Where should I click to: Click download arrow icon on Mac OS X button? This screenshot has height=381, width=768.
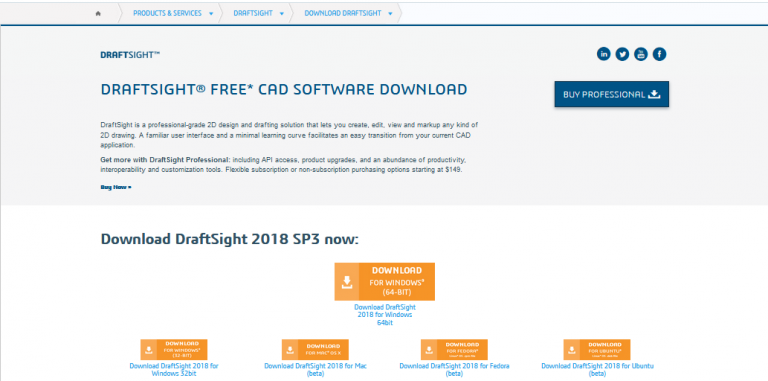click(x=289, y=350)
